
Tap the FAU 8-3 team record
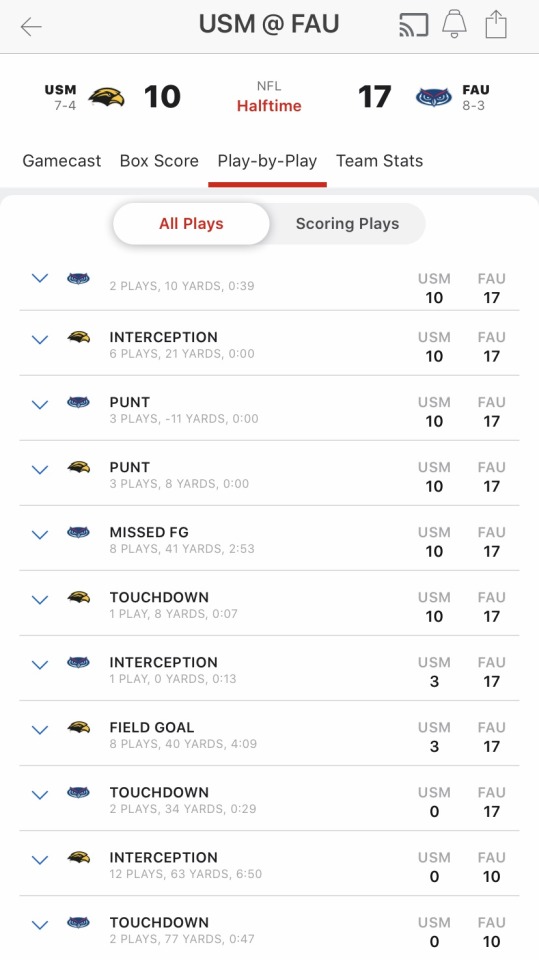point(473,105)
